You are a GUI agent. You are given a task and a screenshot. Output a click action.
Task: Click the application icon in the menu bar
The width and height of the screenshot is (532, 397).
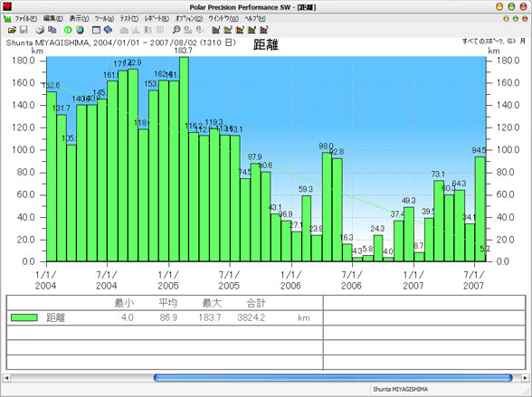(7, 19)
